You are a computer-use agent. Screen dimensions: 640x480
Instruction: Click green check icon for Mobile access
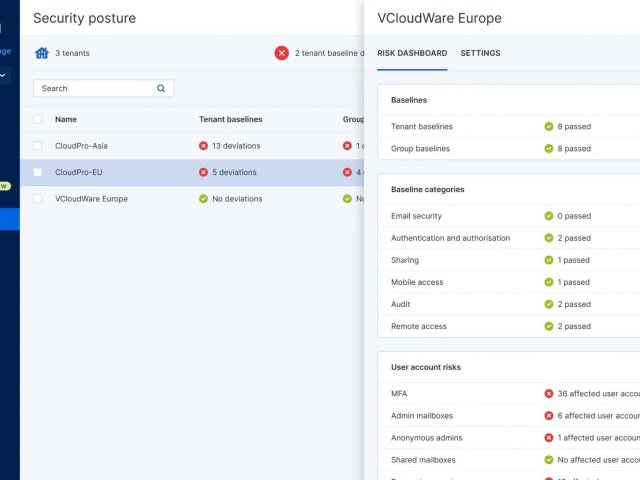coord(549,282)
